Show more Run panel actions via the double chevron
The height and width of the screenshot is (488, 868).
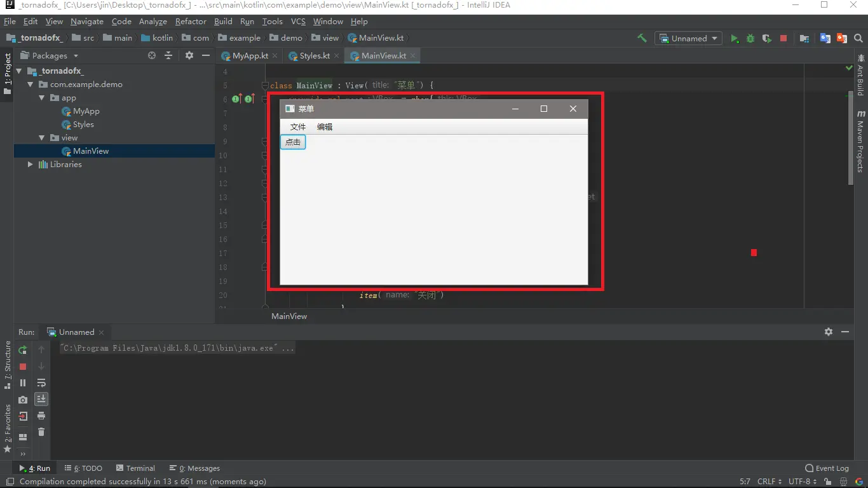tap(23, 454)
